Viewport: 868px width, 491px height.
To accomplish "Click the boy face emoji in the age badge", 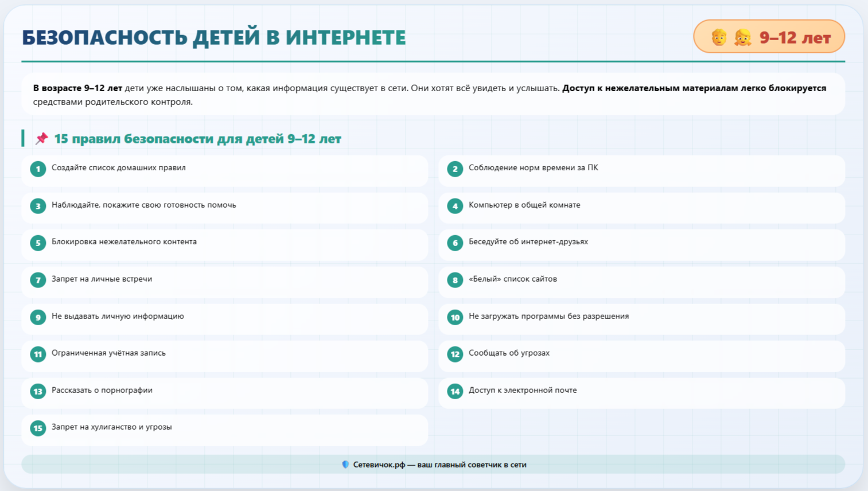I will click(x=719, y=37).
